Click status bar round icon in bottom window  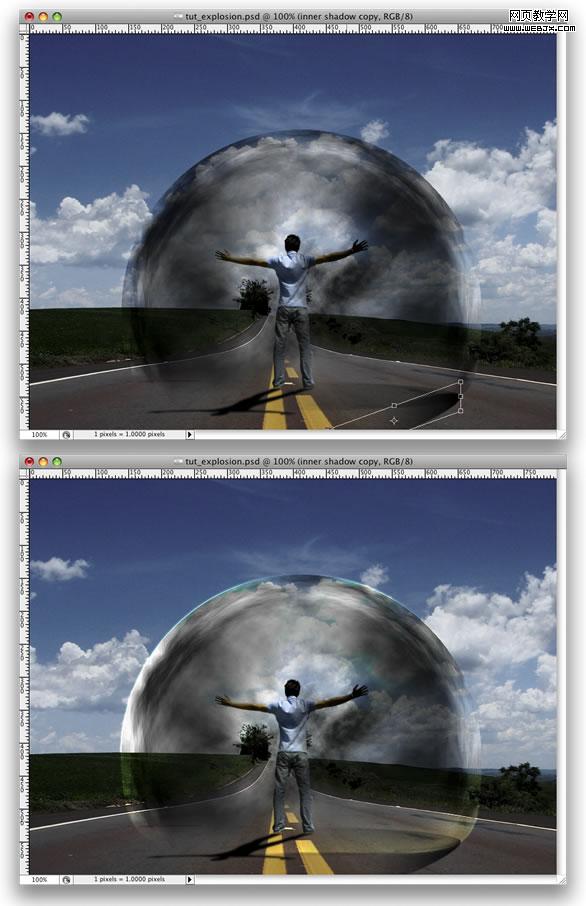[x=66, y=879]
